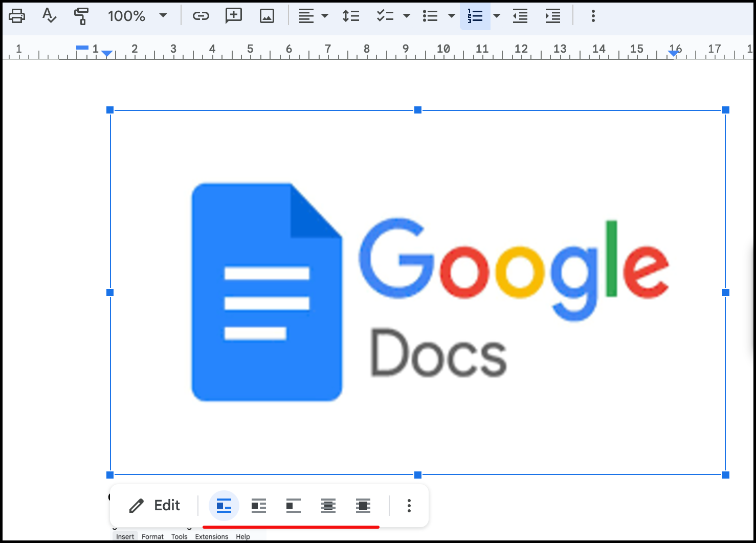The width and height of the screenshot is (756, 543).
Task: Select In front of text layout
Action: 363,506
